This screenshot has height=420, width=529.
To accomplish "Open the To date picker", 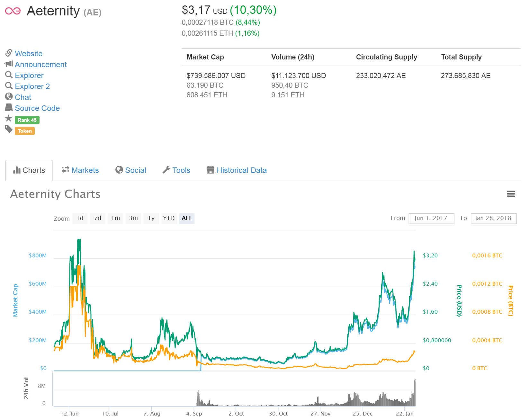I will pos(494,218).
